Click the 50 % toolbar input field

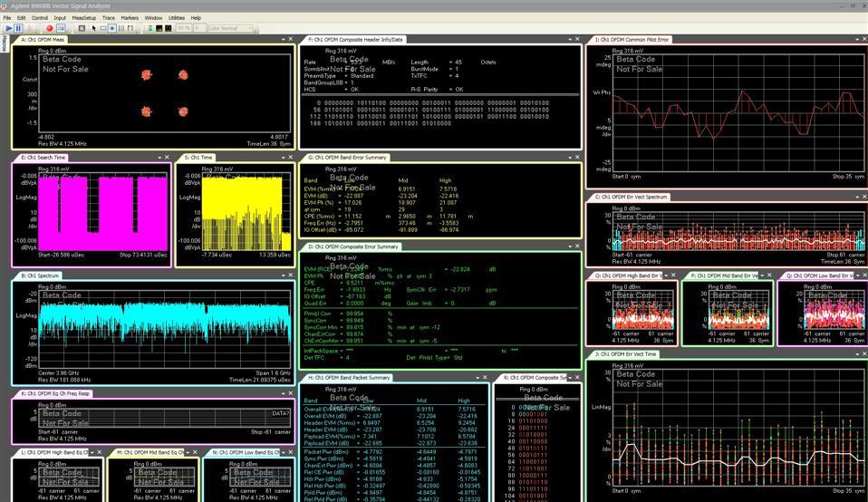pos(183,28)
